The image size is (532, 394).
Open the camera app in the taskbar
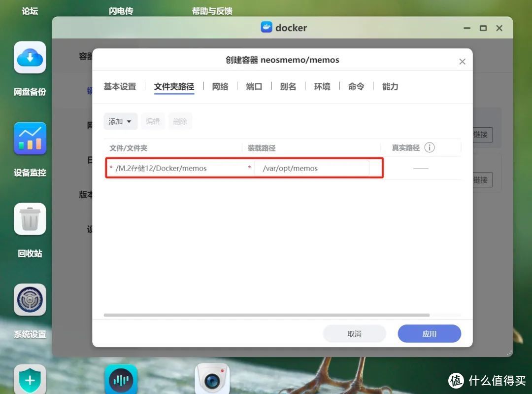[212, 379]
